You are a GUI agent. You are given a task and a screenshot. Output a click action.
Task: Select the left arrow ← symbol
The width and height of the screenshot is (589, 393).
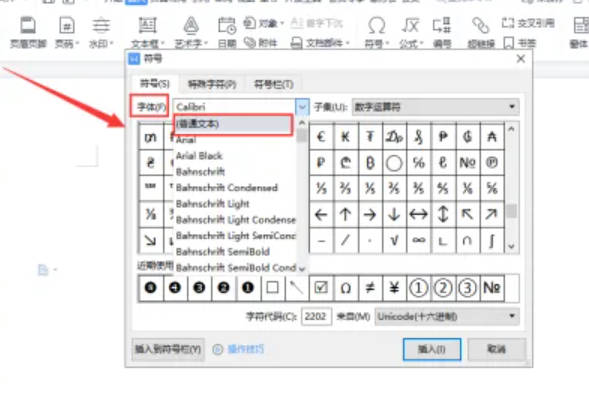pyautogui.click(x=321, y=215)
